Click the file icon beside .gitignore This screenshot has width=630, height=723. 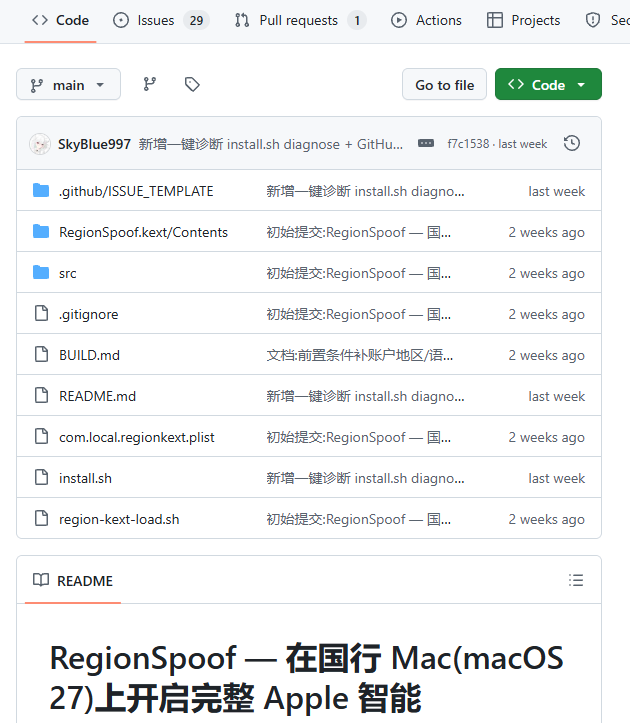pyautogui.click(x=42, y=313)
